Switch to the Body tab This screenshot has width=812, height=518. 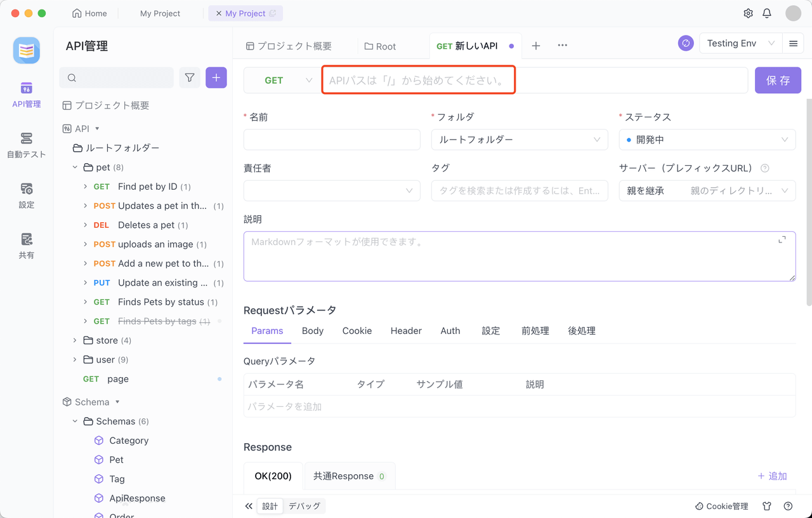313,331
